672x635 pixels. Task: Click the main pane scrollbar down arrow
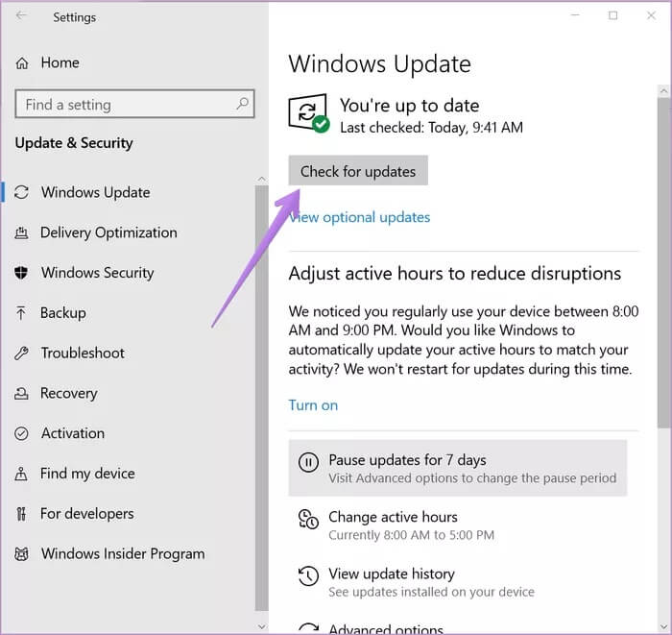pyautogui.click(x=664, y=626)
